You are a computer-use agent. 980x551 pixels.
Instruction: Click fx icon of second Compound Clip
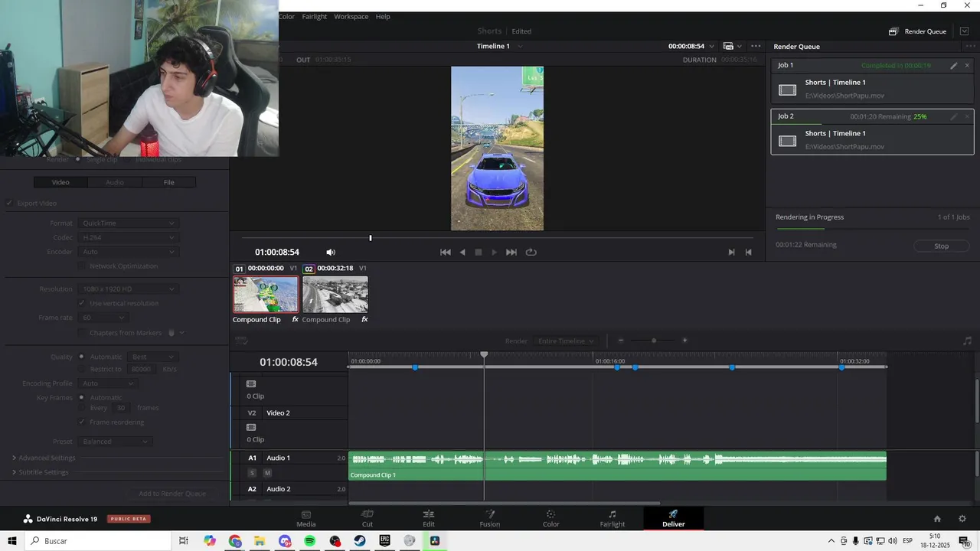364,319
